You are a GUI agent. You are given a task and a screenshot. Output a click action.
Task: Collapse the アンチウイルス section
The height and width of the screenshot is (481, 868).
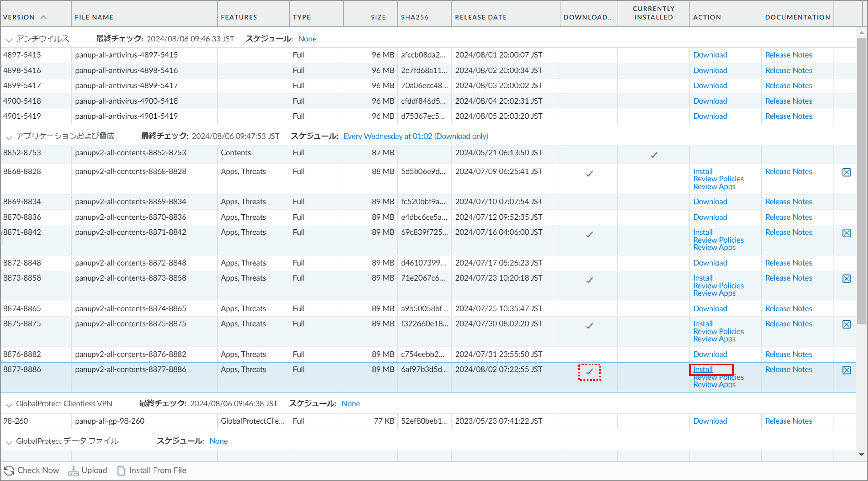tap(9, 41)
